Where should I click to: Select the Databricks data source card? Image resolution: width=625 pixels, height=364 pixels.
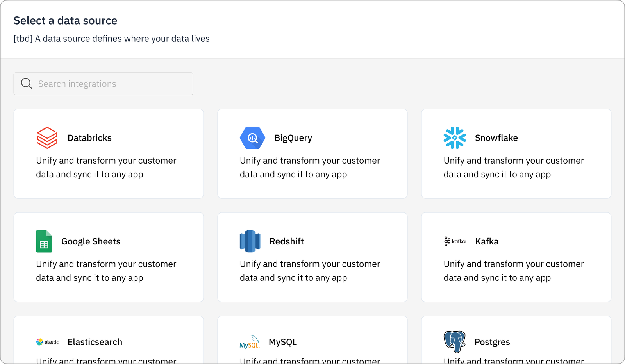109,153
